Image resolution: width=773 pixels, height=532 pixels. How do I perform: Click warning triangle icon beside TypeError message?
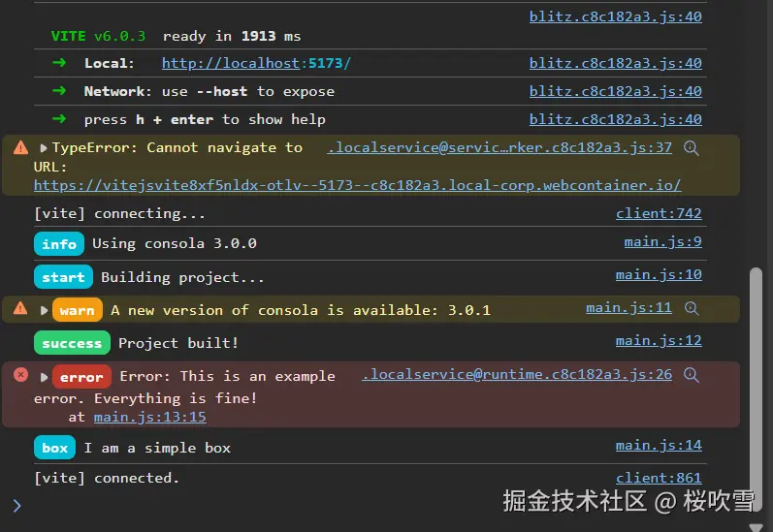tap(20, 147)
